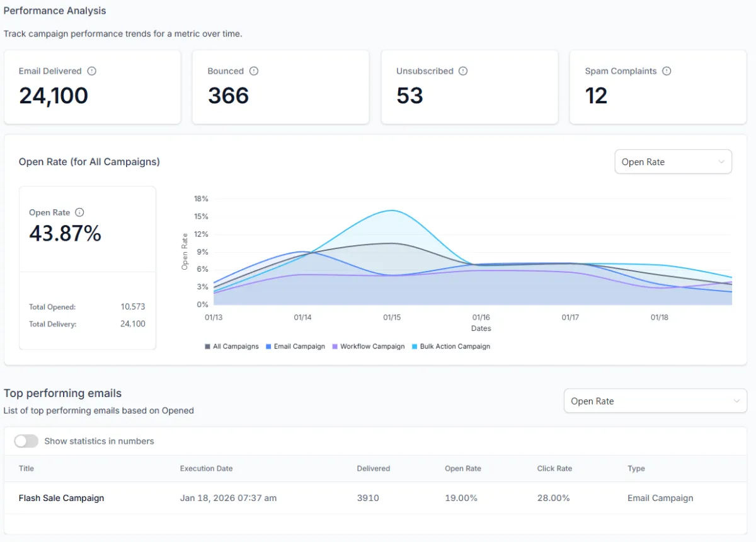Screen dimensions: 756x542
Task: Click Open Rate (for All Campaigns) chart title
Action: pos(89,162)
